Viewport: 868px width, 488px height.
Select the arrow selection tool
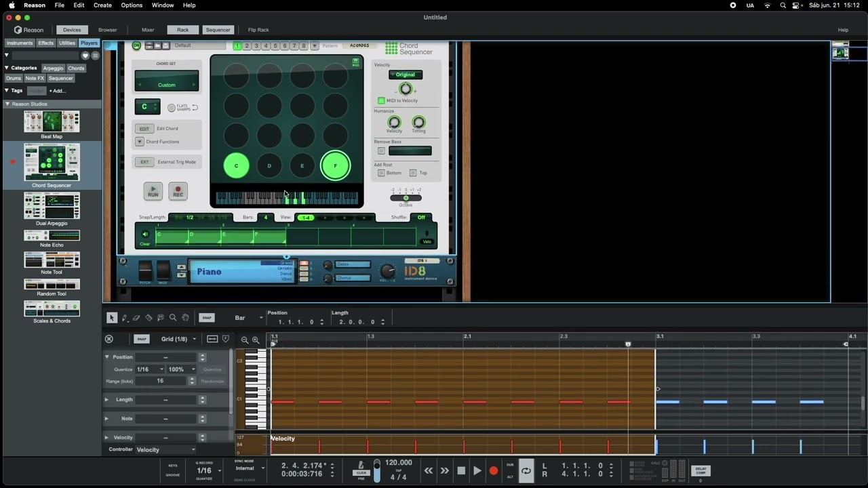(x=112, y=318)
